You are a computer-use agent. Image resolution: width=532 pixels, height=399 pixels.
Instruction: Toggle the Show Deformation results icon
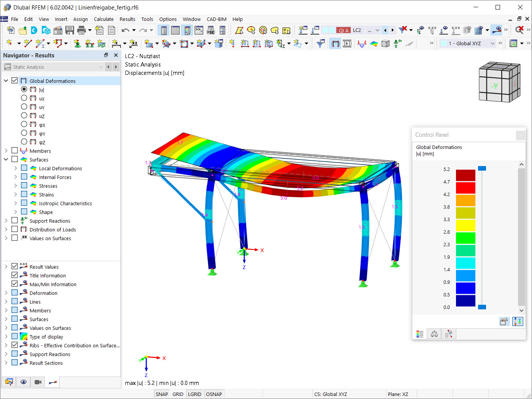[335, 43]
